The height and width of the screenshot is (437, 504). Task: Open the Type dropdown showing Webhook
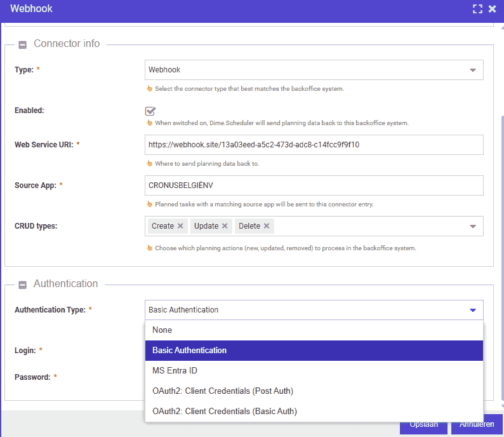(x=314, y=70)
